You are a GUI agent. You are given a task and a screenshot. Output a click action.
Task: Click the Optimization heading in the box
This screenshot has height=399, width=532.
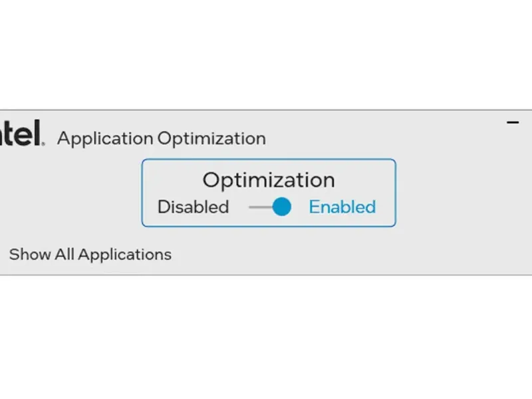click(269, 180)
